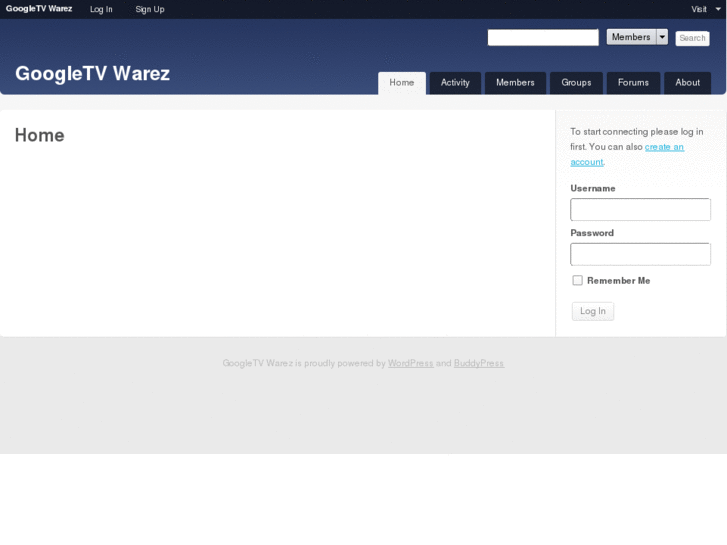Expand the Visit menu arrow
The image size is (727, 545).
tap(718, 9)
